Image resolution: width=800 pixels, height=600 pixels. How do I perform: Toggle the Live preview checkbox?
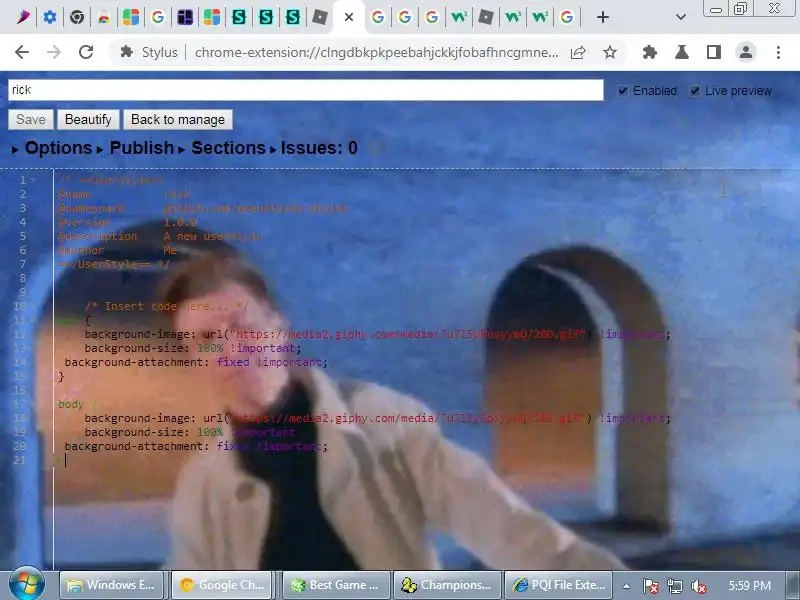pyautogui.click(x=694, y=91)
